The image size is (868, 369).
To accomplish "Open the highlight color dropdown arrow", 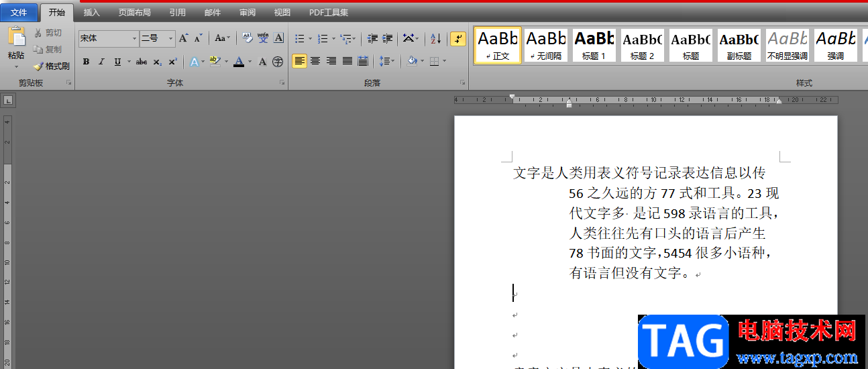I will (x=226, y=62).
